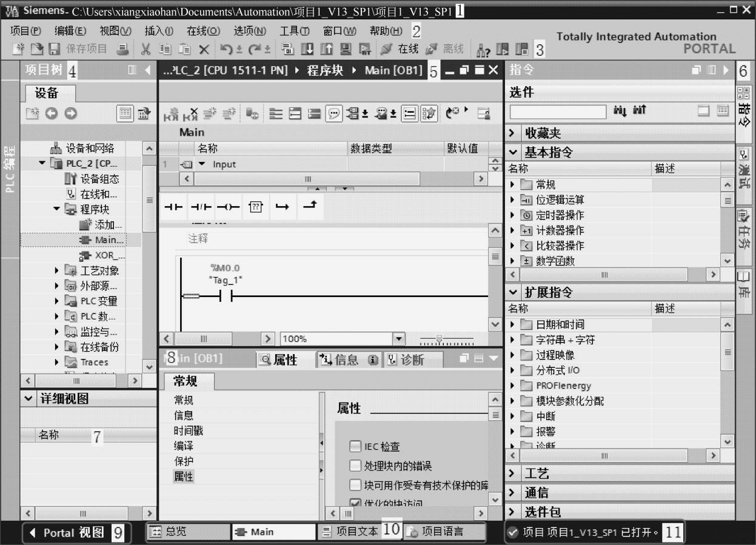Click the comment bubble icon in editor toolbar
756x545 pixels.
[333, 113]
